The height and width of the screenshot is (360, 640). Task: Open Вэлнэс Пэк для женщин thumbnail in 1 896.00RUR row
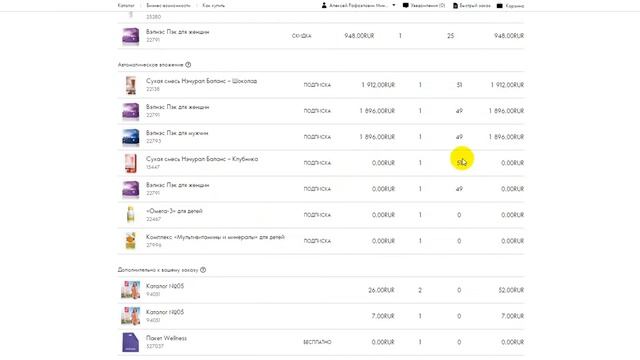(131, 111)
